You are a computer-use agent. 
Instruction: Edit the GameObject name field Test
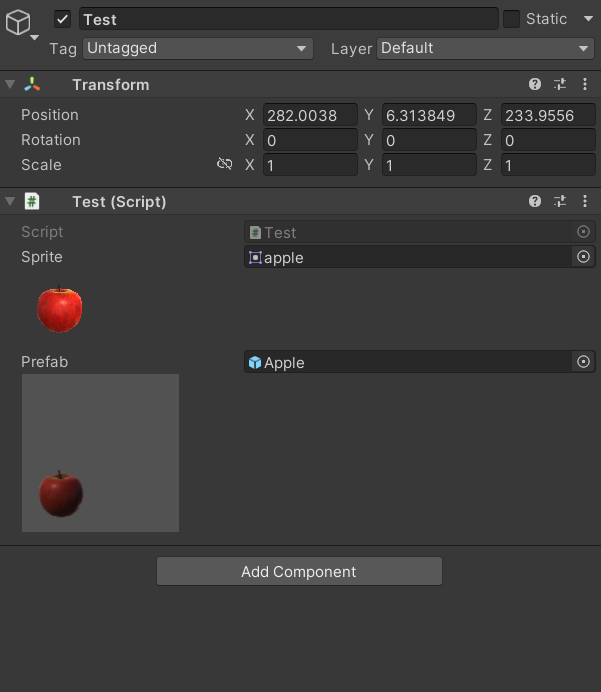pyautogui.click(x=289, y=19)
